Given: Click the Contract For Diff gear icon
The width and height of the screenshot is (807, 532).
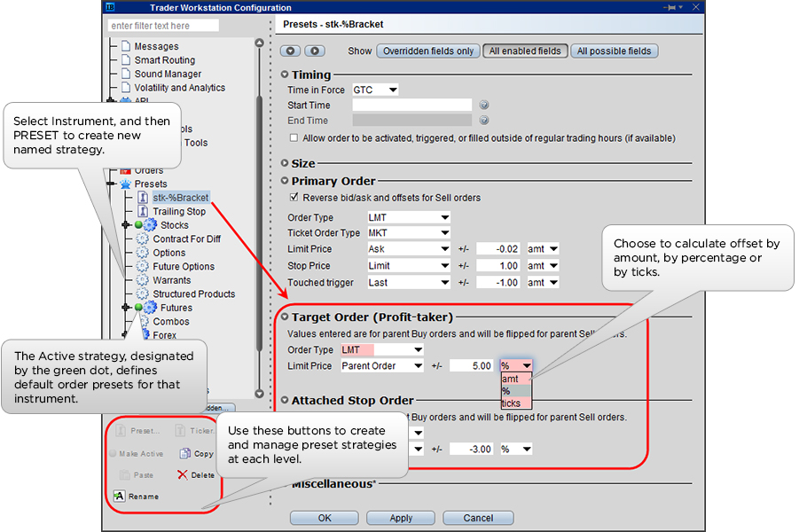Looking at the screenshot, I should pyautogui.click(x=142, y=239).
